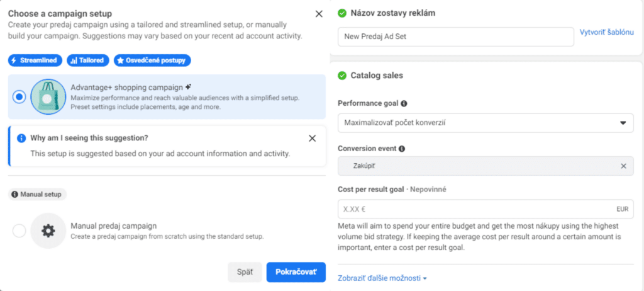Click the Streamlined tag
Image resolution: width=644 pixels, height=291 pixels.
tap(35, 60)
